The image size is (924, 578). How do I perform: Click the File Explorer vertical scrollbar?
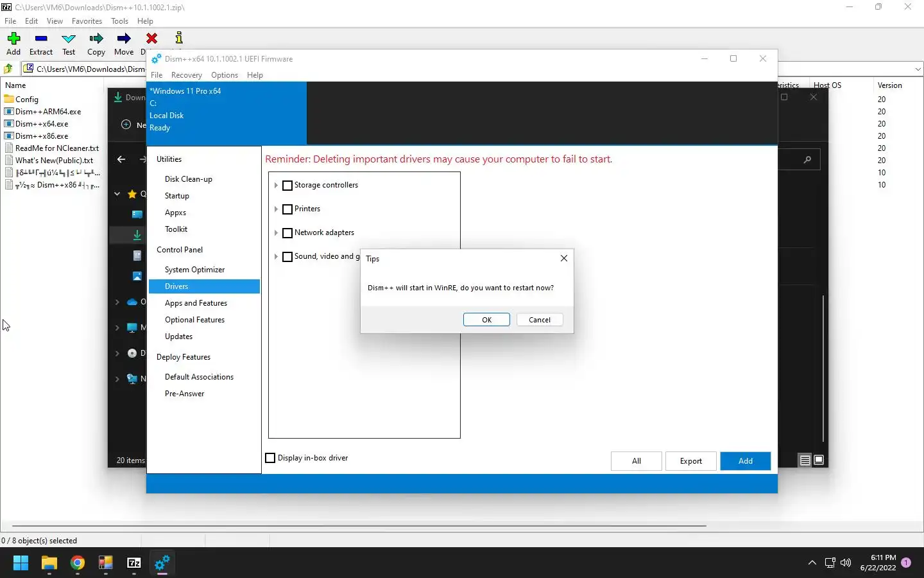[823, 369]
